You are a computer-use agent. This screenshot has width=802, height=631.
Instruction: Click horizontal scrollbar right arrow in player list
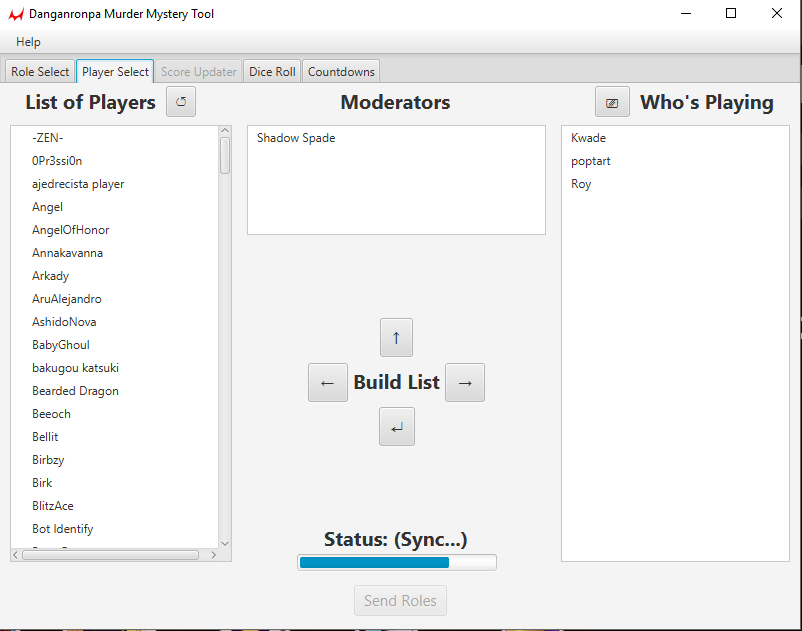tap(213, 555)
